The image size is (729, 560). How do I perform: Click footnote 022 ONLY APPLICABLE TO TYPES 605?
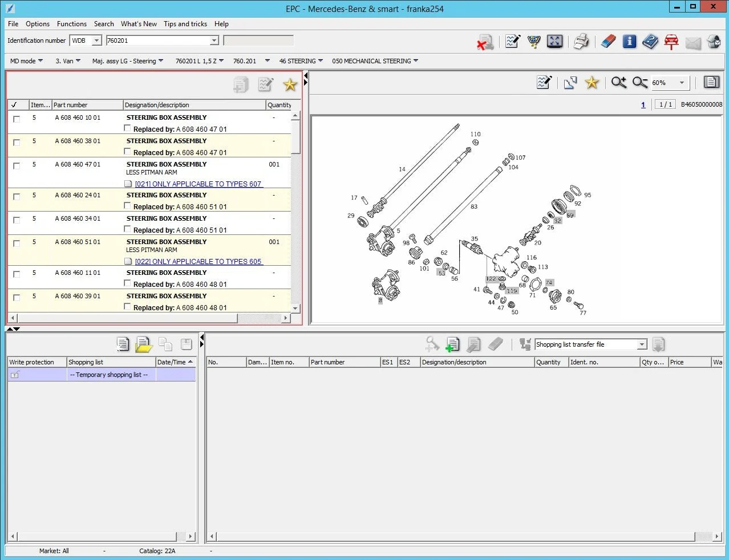(198, 261)
